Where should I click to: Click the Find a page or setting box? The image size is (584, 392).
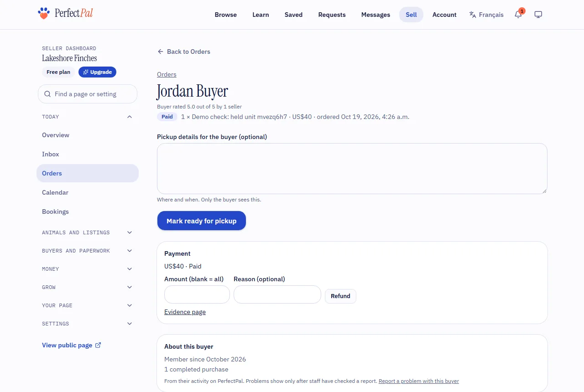coord(88,94)
